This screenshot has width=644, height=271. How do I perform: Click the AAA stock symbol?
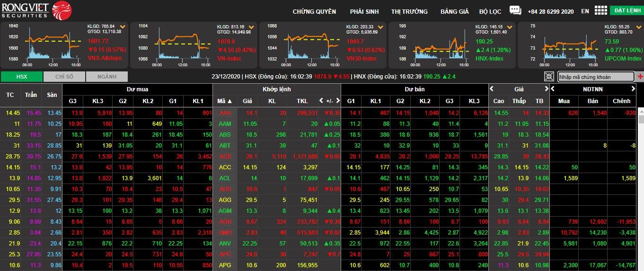(225, 113)
